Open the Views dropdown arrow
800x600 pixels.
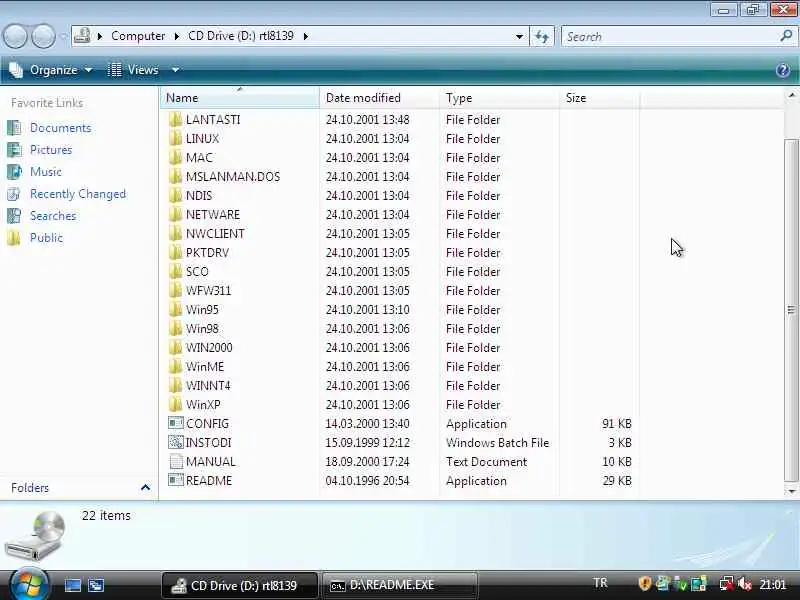[175, 70]
